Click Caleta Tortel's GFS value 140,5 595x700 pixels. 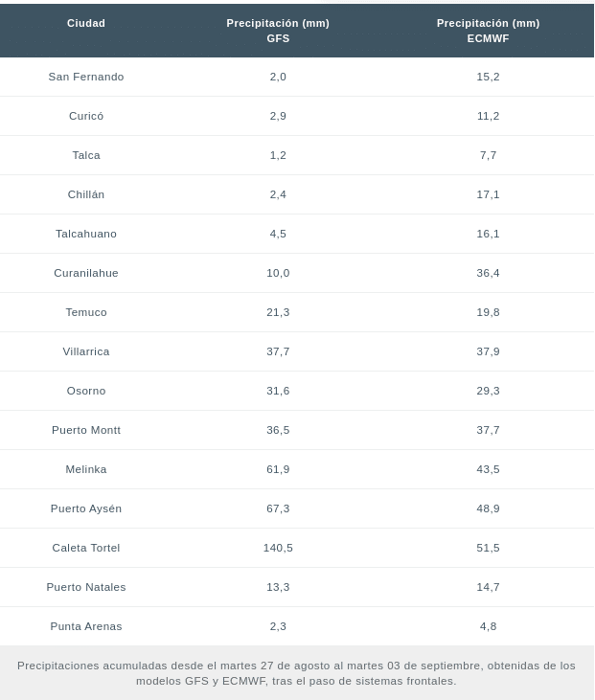[x=278, y=548]
